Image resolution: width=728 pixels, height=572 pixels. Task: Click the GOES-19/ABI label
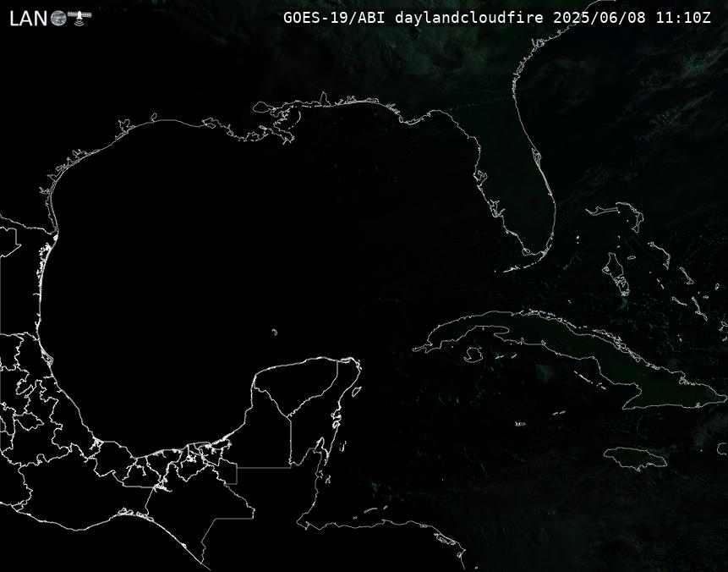(334, 18)
